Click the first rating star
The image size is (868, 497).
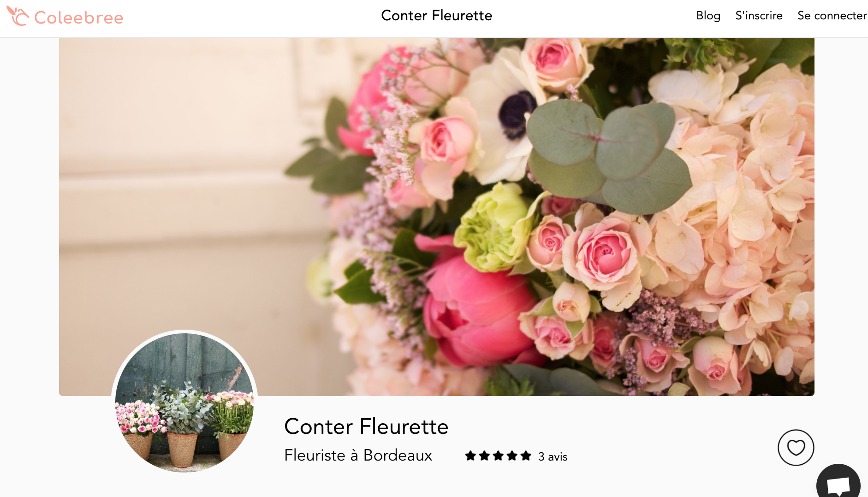(x=470, y=456)
